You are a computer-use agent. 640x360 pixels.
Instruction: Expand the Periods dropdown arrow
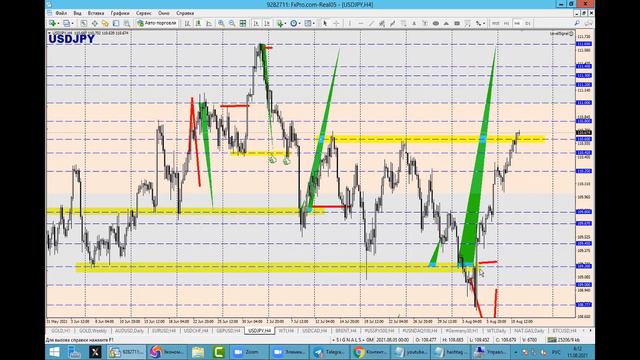(300, 23)
